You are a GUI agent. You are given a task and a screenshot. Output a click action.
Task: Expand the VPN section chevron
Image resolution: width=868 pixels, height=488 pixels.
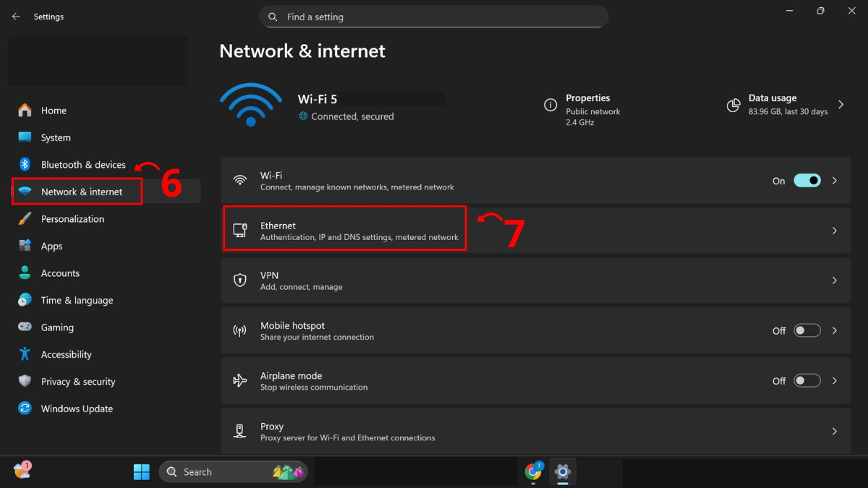(x=834, y=281)
